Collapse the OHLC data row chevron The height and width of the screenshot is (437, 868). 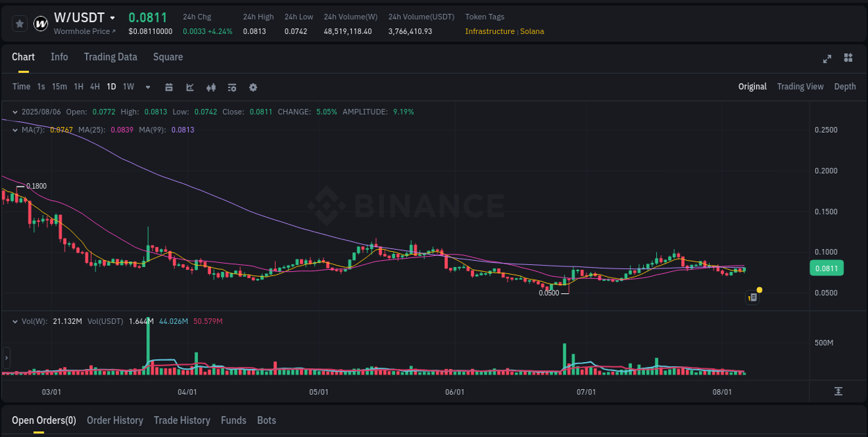tap(15, 111)
